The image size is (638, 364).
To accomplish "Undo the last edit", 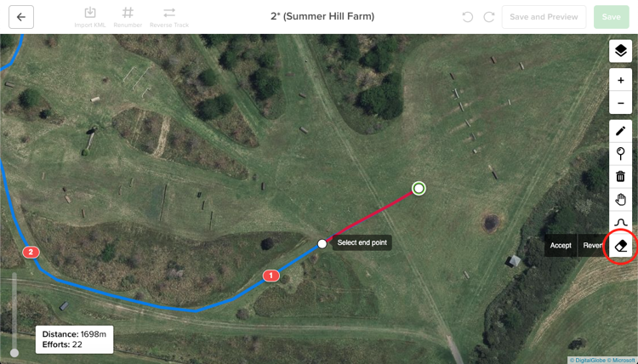I will 468,17.
